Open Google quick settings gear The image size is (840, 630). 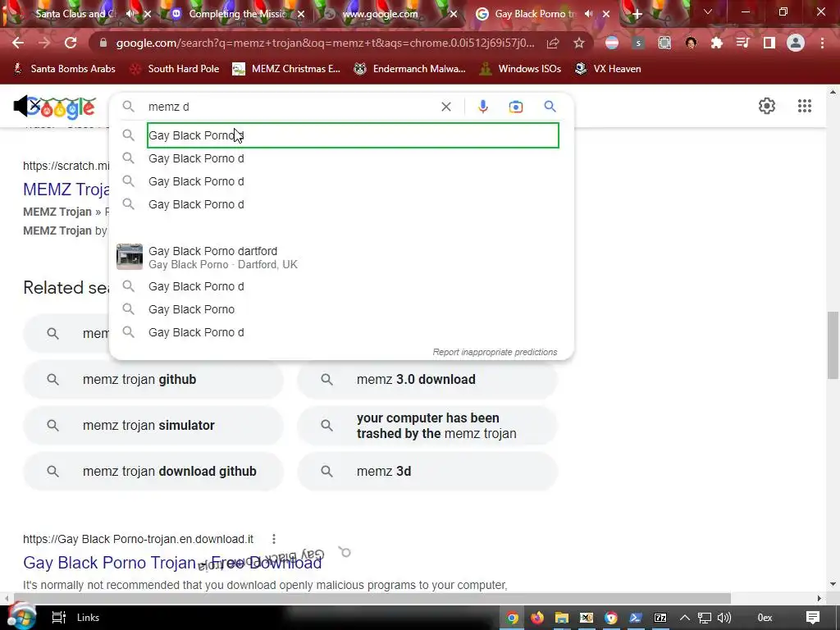[x=767, y=106]
